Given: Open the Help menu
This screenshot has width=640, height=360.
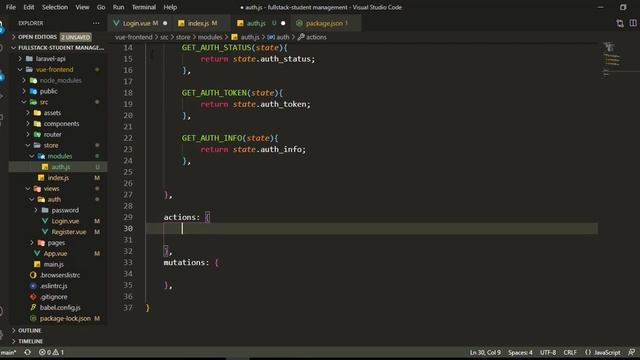Looking at the screenshot, I should click(170, 7).
